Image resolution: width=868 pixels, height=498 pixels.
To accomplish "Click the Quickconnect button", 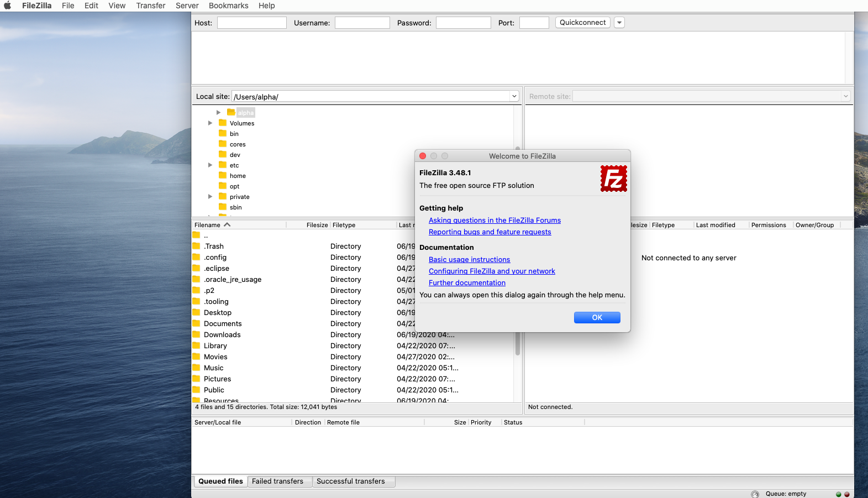I will [x=583, y=23].
